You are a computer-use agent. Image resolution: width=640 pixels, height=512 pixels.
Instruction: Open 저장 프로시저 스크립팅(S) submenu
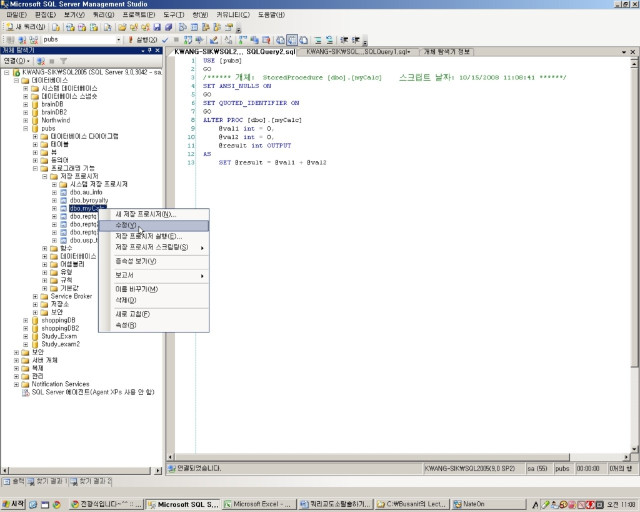[154, 247]
